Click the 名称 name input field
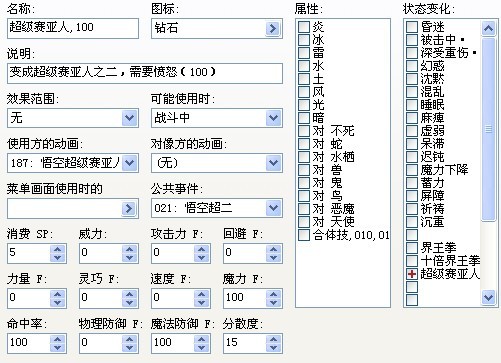Viewport: 501px width, 363px height. click(x=73, y=28)
